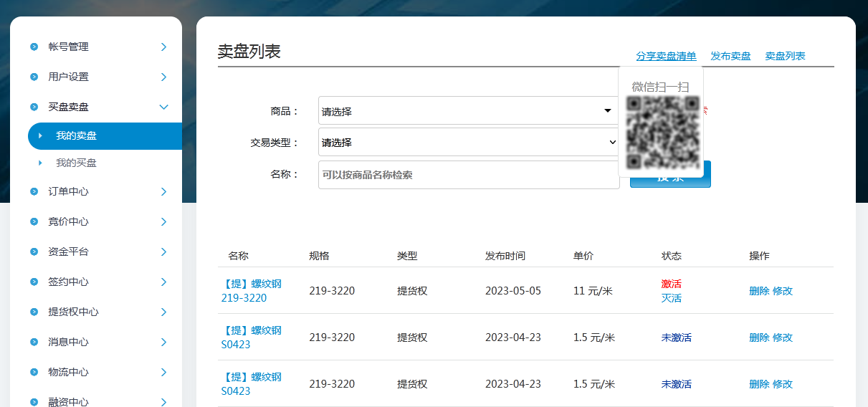This screenshot has height=407, width=868.
Task: Click the WeChat QR code image
Action: [662, 132]
